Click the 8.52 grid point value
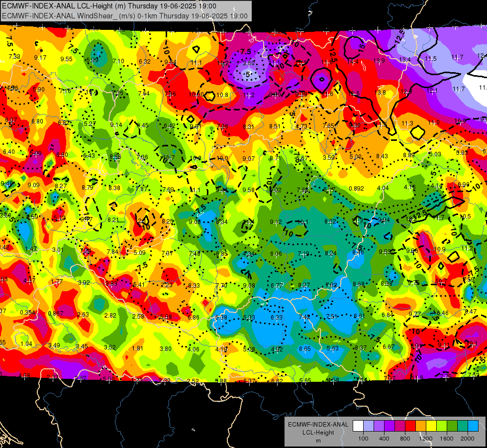This screenshot has width=487, height=448. pyautogui.click(x=330, y=222)
